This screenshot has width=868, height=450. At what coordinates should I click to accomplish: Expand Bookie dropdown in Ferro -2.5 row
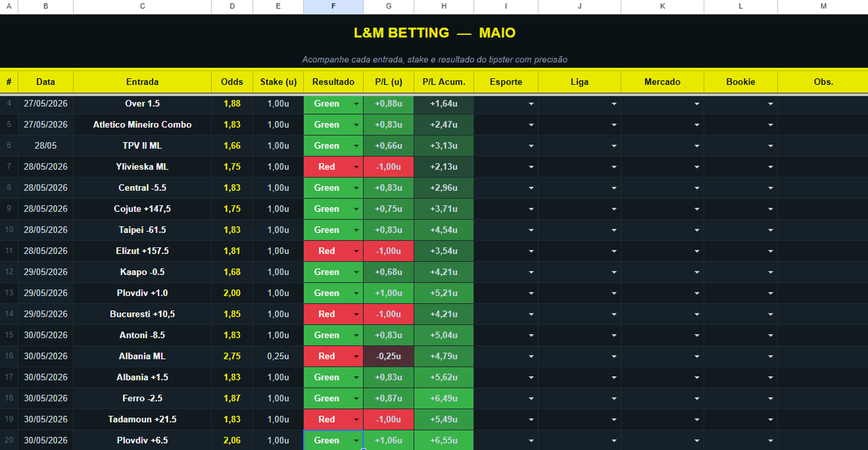[770, 399]
